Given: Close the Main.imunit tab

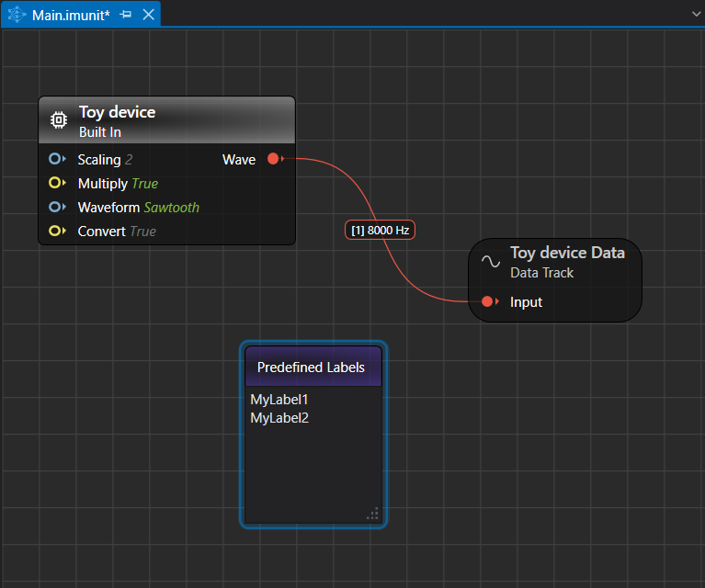Looking at the screenshot, I should click(x=148, y=15).
